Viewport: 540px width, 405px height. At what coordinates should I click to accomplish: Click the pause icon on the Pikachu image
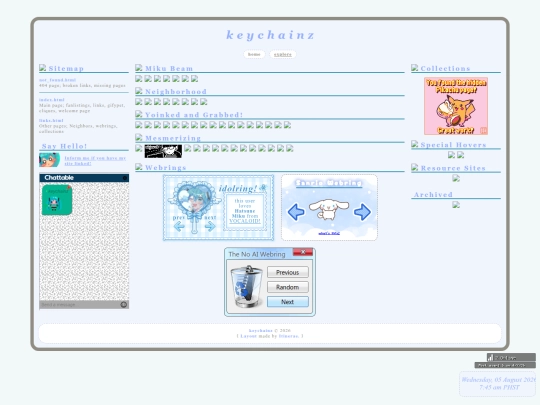484,130
